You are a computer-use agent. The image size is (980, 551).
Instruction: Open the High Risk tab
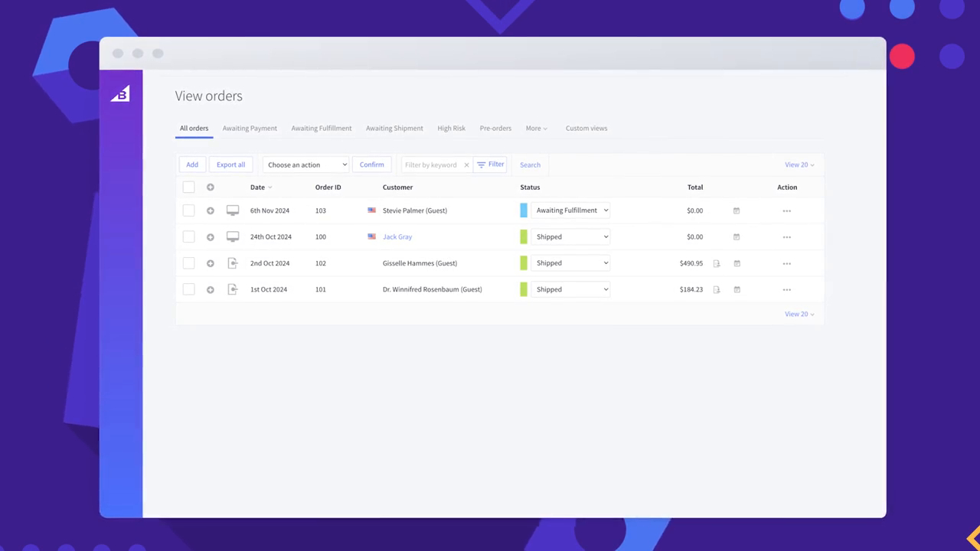(x=452, y=129)
